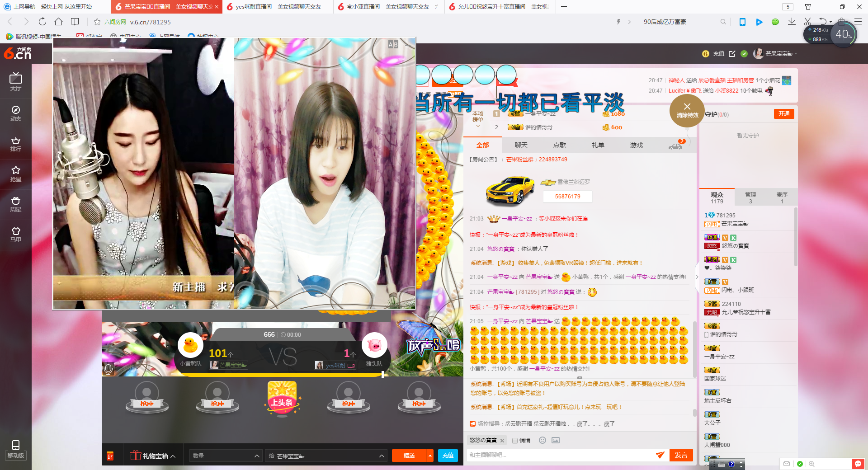Click the 开通 guardian button
This screenshot has height=470, width=868.
point(784,114)
